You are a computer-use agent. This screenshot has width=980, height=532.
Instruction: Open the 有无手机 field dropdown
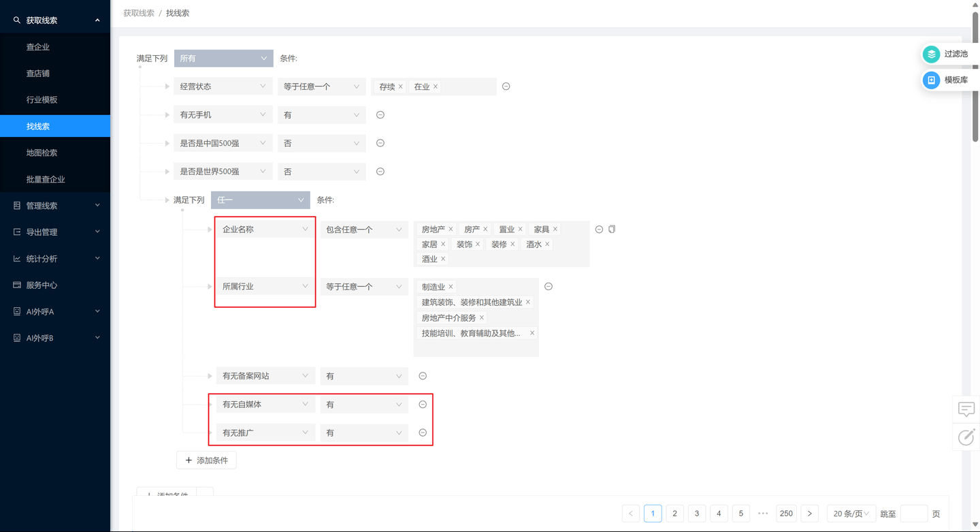223,115
